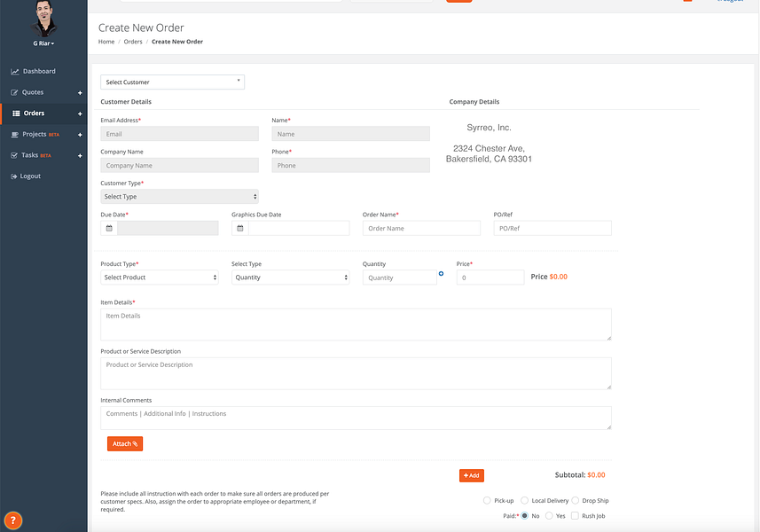Click the Graphics Due Date input field

pos(299,228)
